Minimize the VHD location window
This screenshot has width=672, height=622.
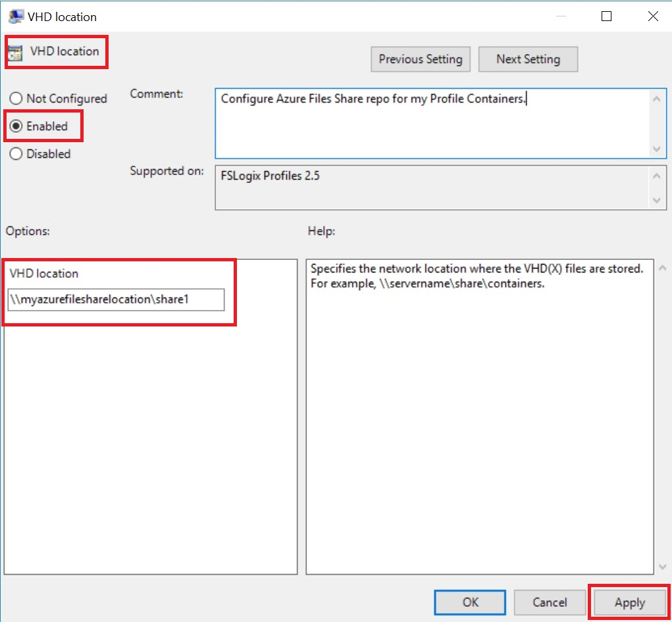561,16
